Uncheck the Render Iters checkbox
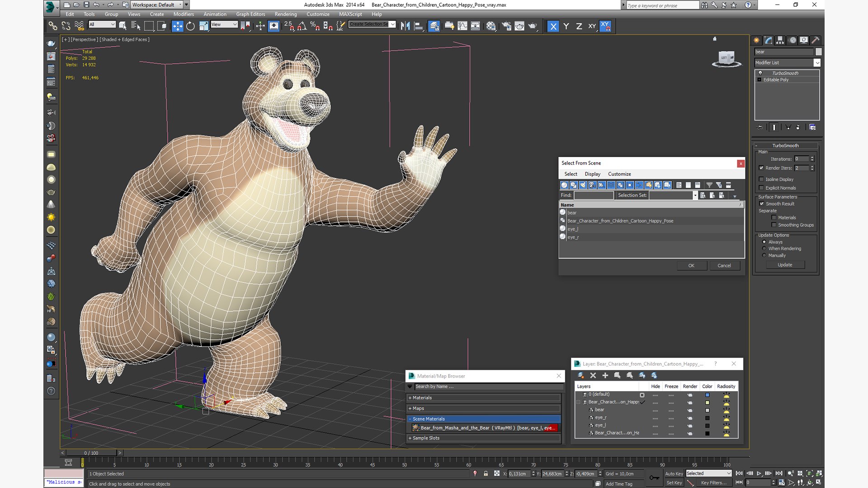This screenshot has height=488, width=868. [x=761, y=168]
